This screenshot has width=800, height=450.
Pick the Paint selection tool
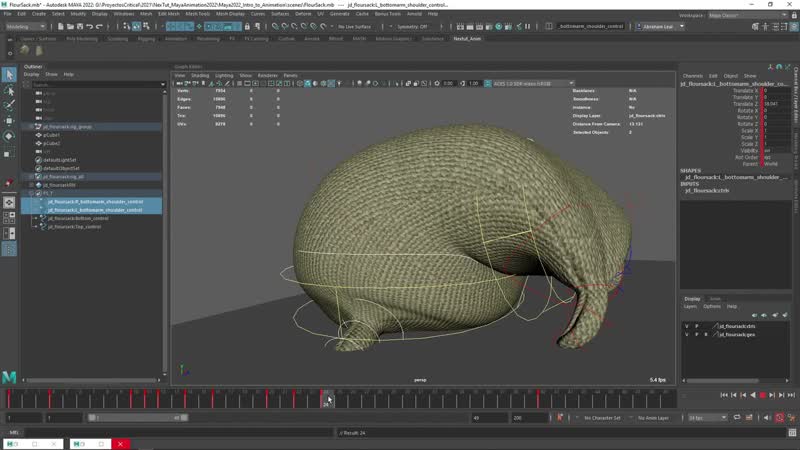[x=9, y=106]
